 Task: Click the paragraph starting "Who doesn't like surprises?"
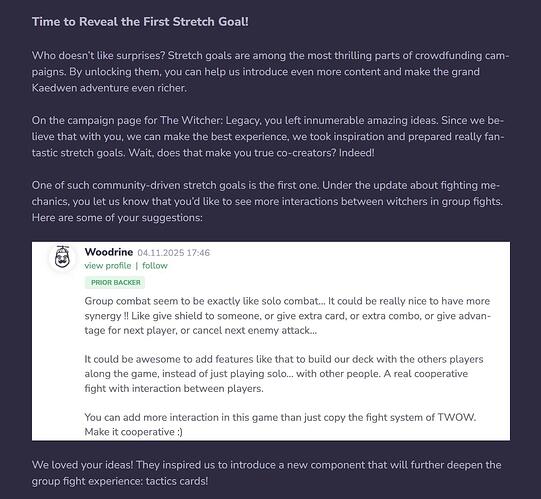tap(270, 72)
